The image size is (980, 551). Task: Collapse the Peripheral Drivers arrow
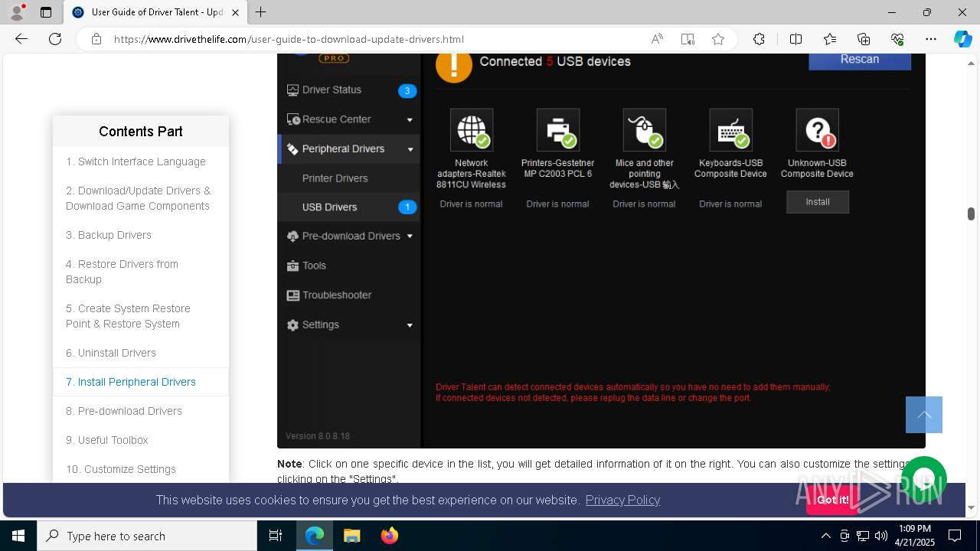point(410,149)
